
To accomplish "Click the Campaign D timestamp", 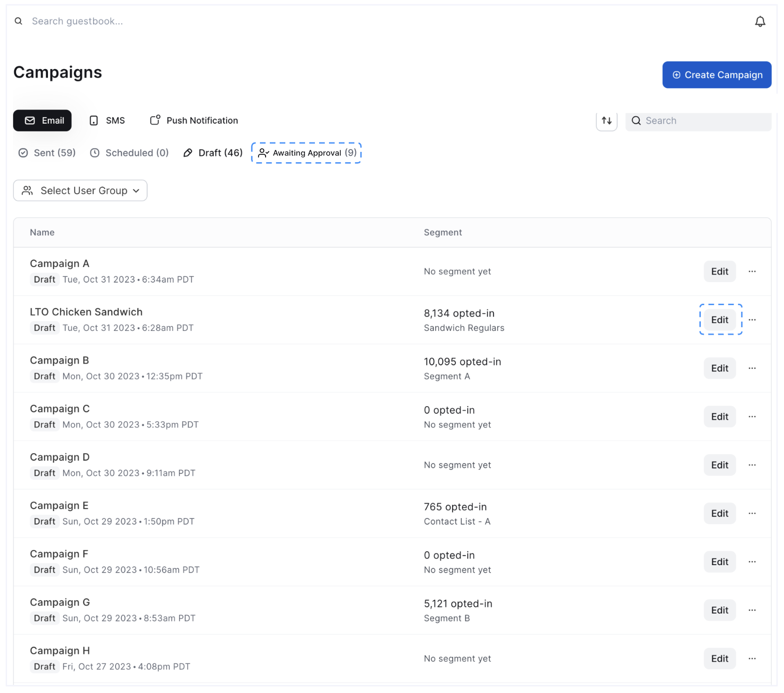I will coord(129,473).
